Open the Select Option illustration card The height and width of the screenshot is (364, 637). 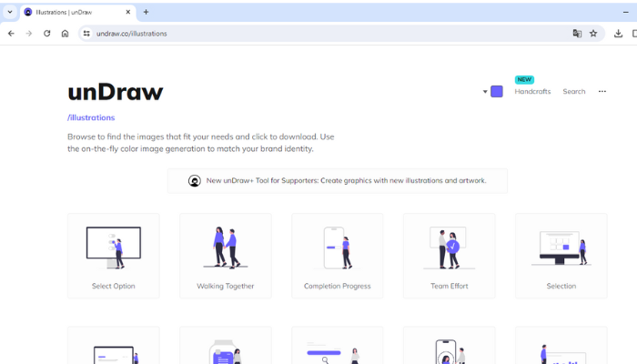click(114, 256)
